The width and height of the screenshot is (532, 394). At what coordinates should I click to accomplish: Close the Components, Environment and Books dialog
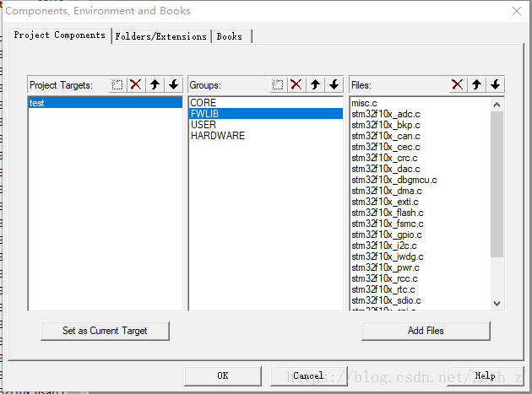[517, 11]
